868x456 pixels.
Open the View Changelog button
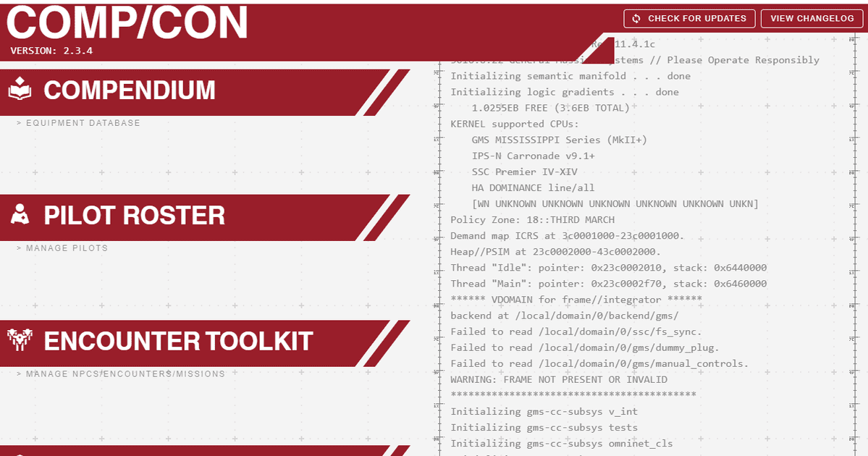(812, 19)
